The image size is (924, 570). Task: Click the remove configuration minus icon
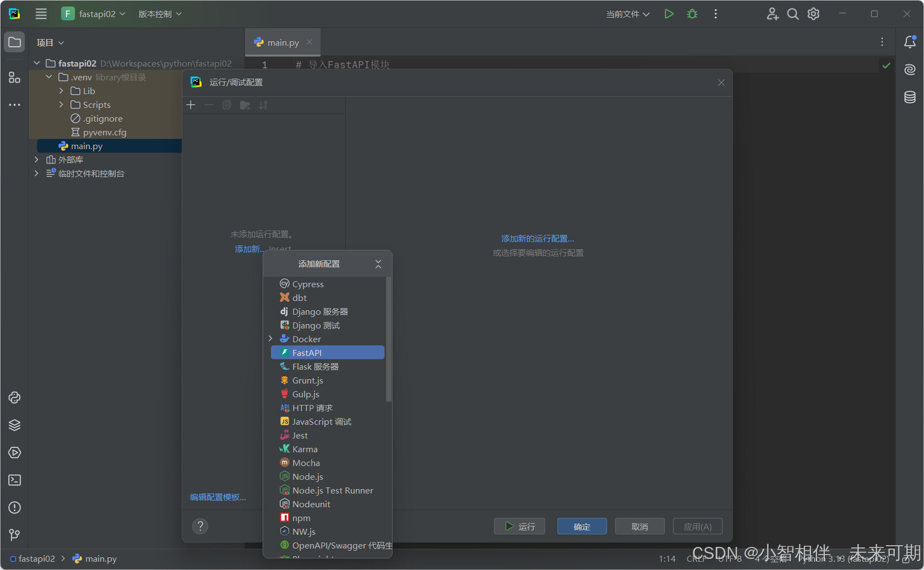209,105
